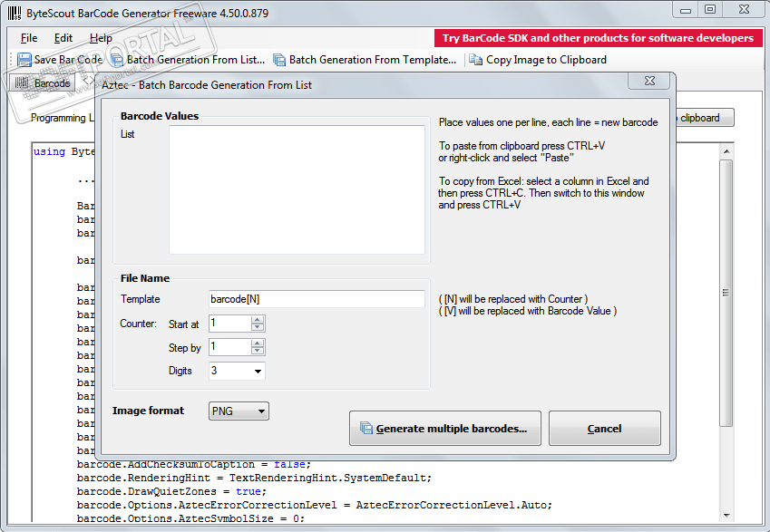The width and height of the screenshot is (770, 532).
Task: Switch to the Barcode tab
Action: [x=43, y=83]
